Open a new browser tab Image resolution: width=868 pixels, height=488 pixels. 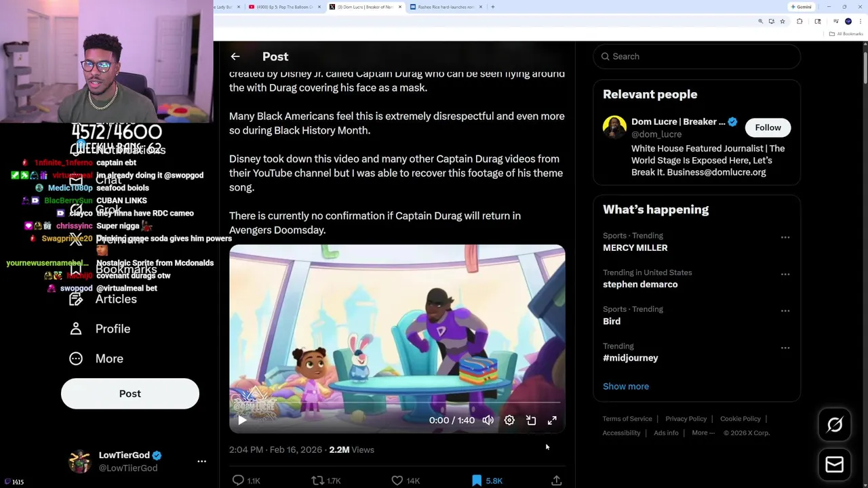493,7
